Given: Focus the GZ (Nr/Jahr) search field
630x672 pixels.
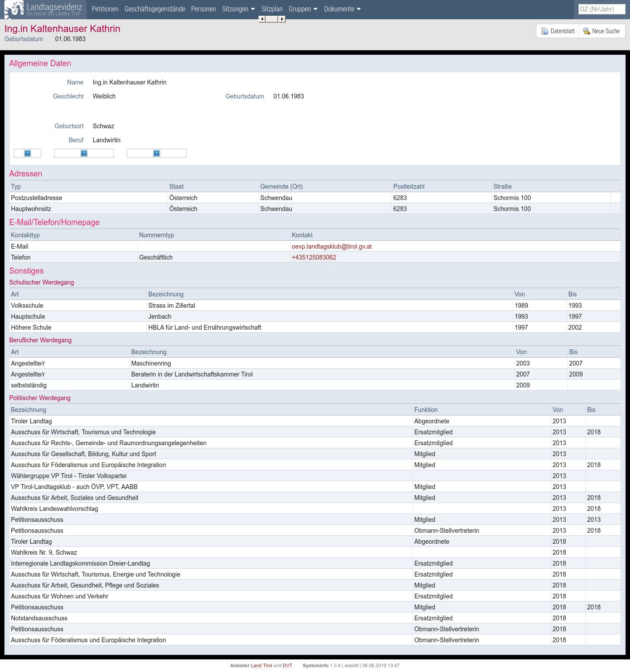Looking at the screenshot, I should point(602,9).
